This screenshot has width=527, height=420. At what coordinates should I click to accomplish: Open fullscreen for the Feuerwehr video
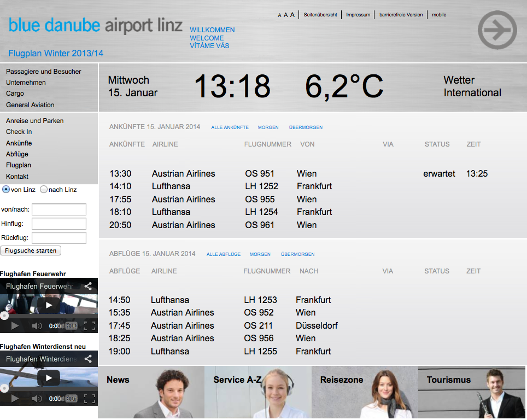tap(90, 325)
